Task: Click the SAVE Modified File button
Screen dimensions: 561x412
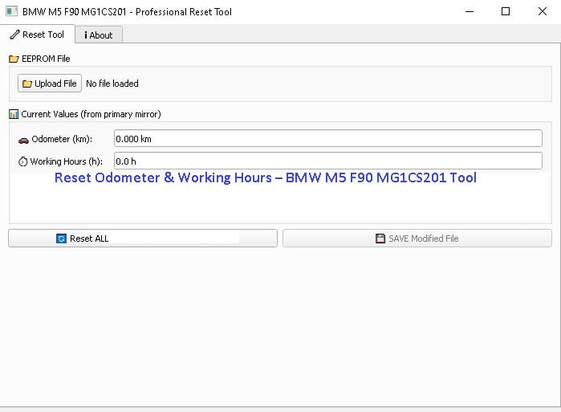Action: click(x=417, y=239)
